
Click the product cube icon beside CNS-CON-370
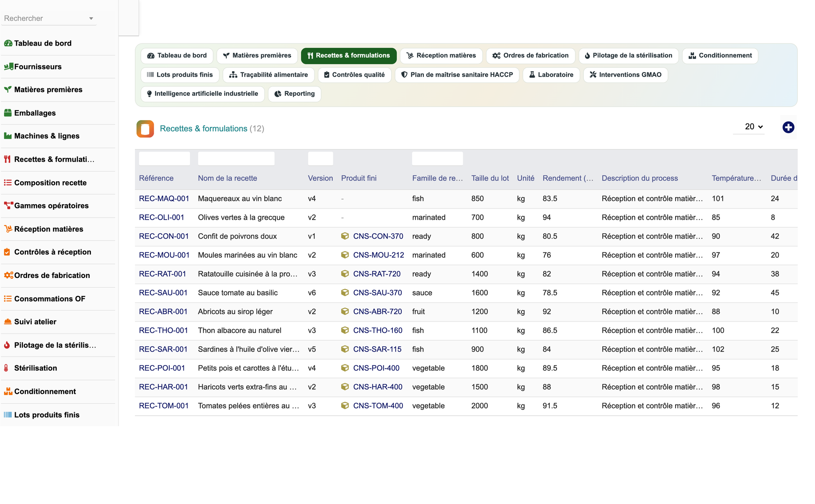click(345, 236)
